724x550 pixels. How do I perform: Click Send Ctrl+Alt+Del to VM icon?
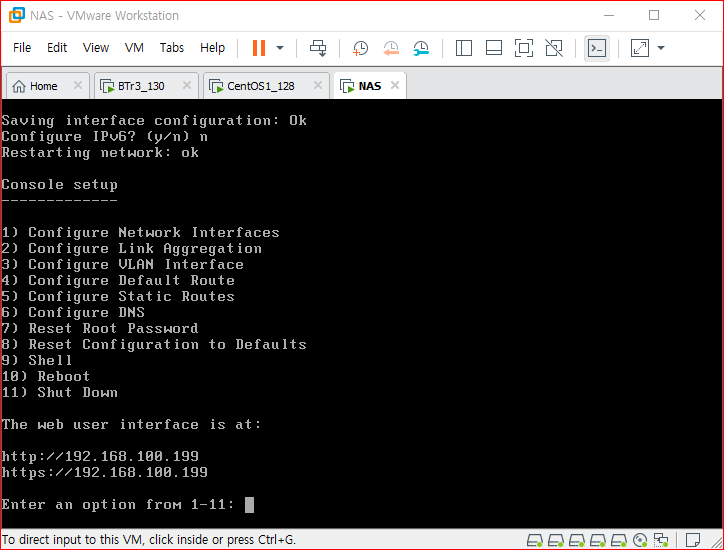pyautogui.click(x=318, y=48)
